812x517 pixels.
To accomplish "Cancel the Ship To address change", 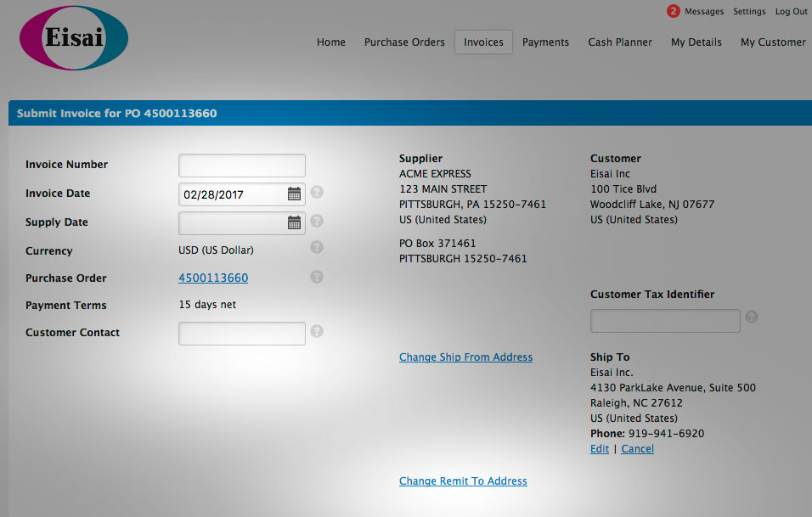I will [x=638, y=449].
